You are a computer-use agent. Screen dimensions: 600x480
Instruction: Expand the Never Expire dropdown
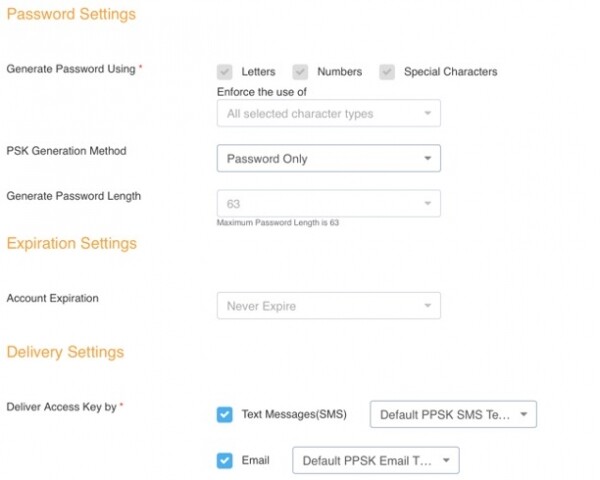tap(328, 306)
